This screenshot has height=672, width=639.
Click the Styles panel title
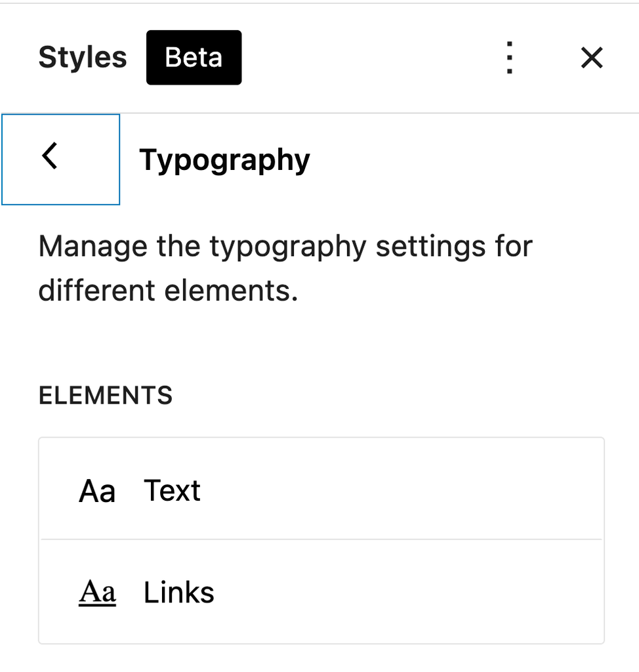click(x=82, y=58)
